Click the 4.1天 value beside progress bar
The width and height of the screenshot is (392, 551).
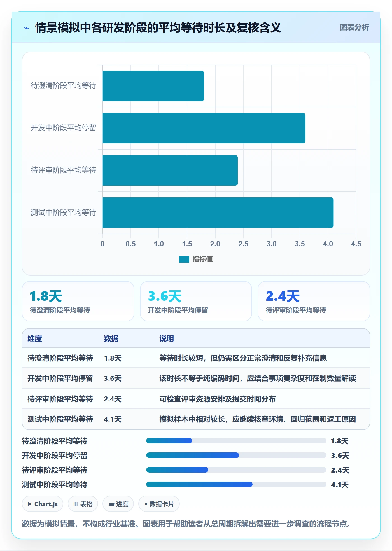(x=340, y=485)
